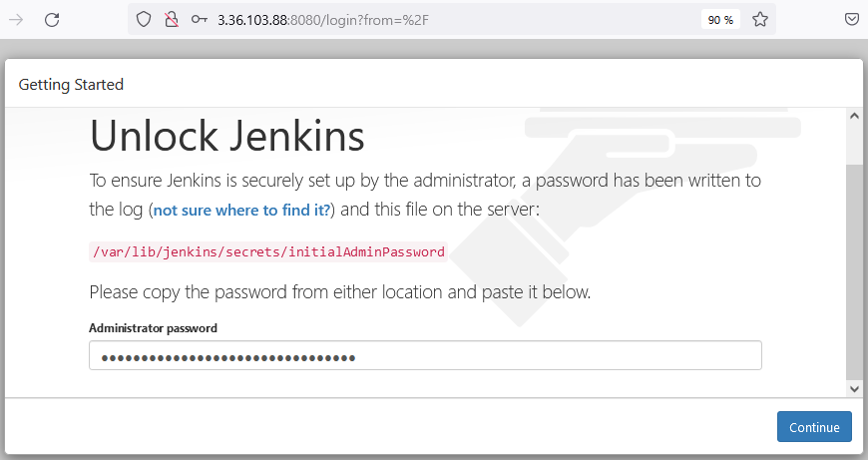The width and height of the screenshot is (868, 460).
Task: Click the URL address text
Action: pos(322,20)
